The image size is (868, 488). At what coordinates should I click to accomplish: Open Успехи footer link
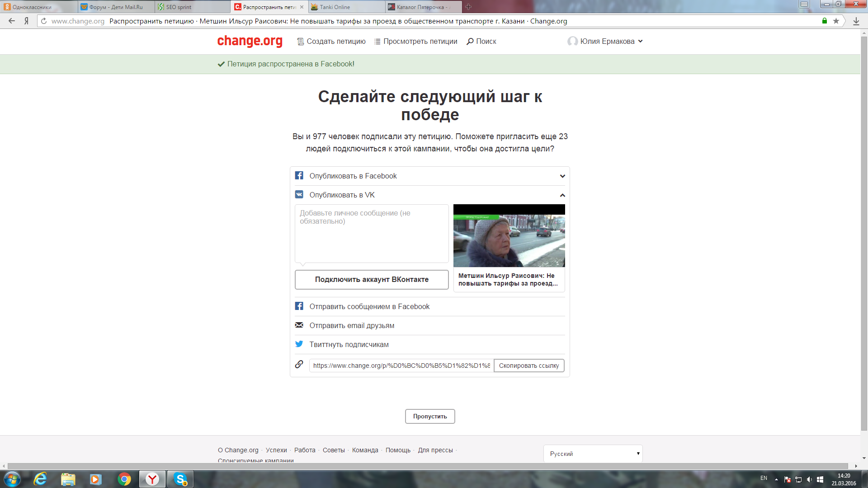[x=276, y=450]
